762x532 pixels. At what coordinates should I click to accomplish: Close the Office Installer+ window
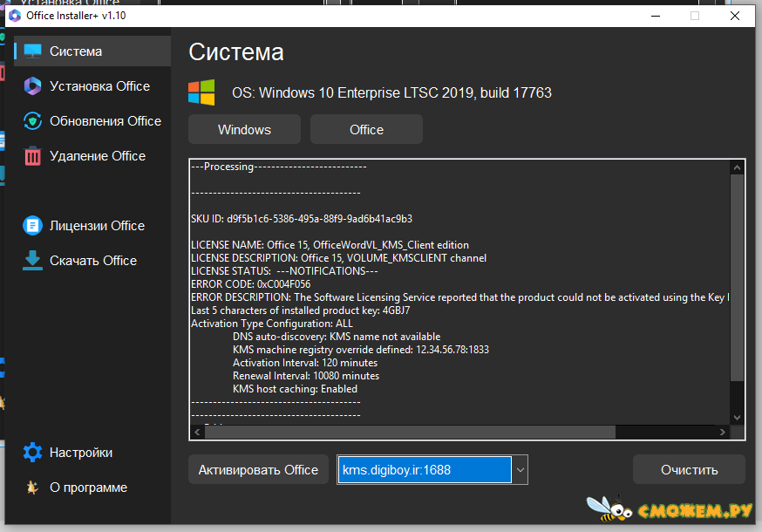tap(735, 16)
